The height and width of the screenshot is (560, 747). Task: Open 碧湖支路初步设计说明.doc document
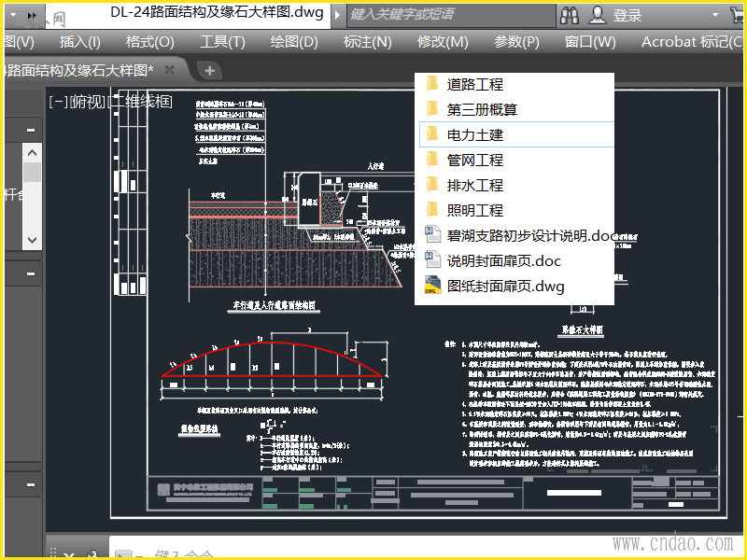click(517, 236)
